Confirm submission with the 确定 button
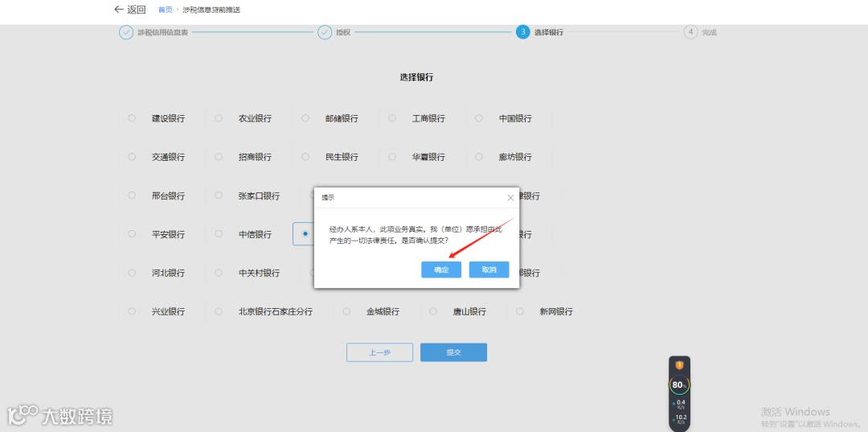Viewport: 868px width, 432px height. coord(441,269)
